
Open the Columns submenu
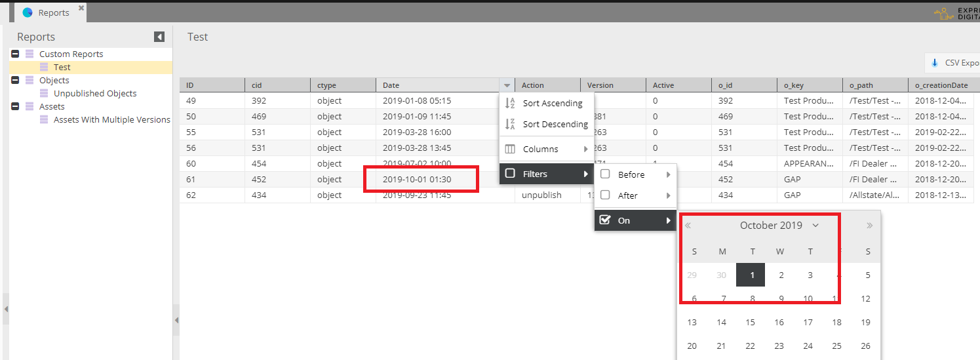(x=547, y=149)
